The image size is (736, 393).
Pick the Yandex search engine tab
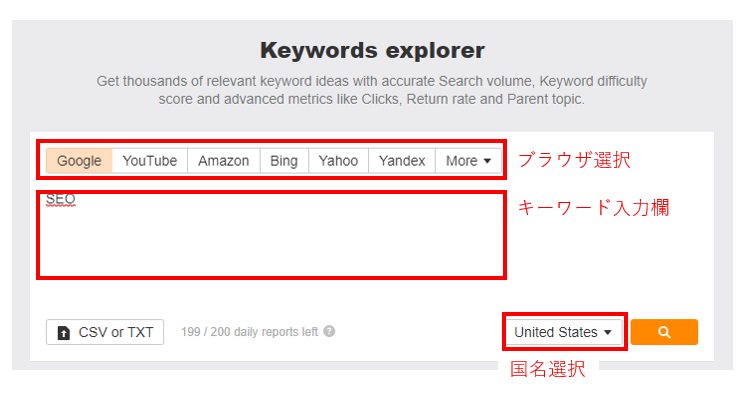click(x=402, y=161)
